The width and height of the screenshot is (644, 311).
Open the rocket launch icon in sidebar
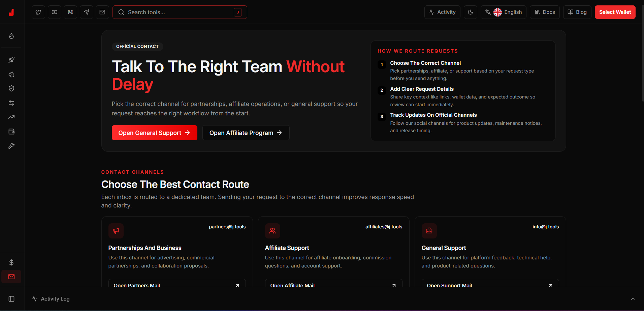(x=11, y=60)
